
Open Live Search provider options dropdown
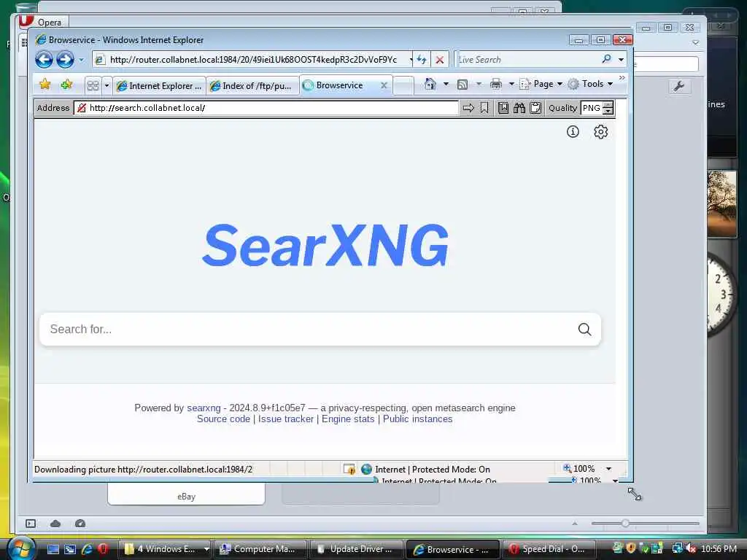621,60
